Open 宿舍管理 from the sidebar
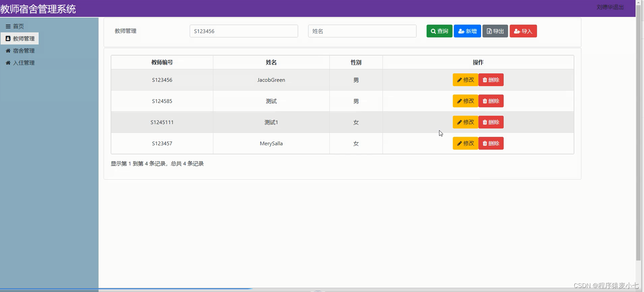This screenshot has height=292, width=644. (x=20, y=51)
